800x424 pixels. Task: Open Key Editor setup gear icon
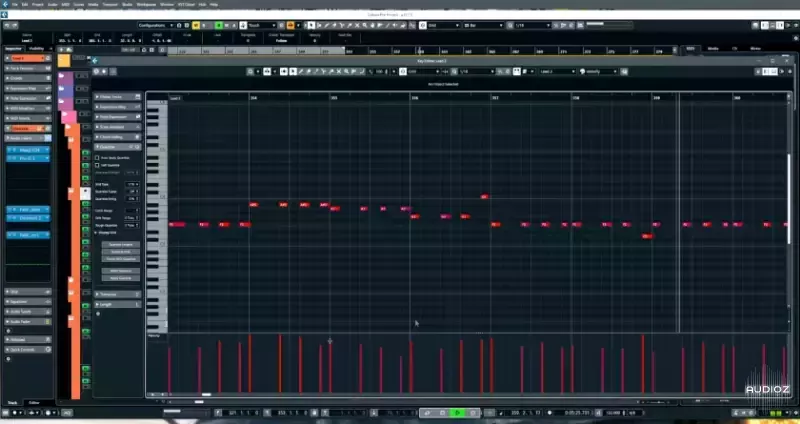(790, 71)
